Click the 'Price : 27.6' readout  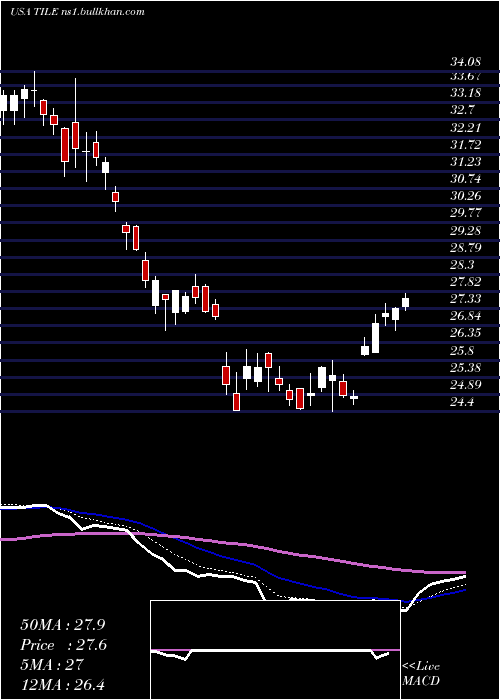(64, 645)
